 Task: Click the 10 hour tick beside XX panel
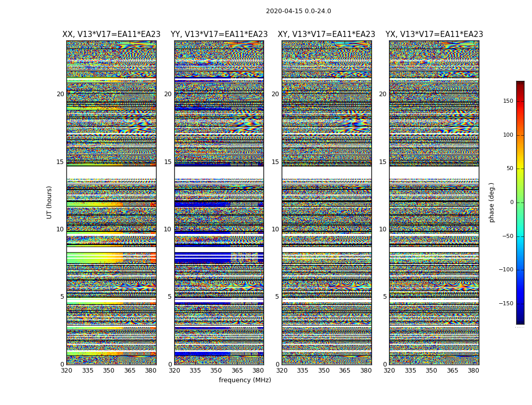(x=60, y=229)
